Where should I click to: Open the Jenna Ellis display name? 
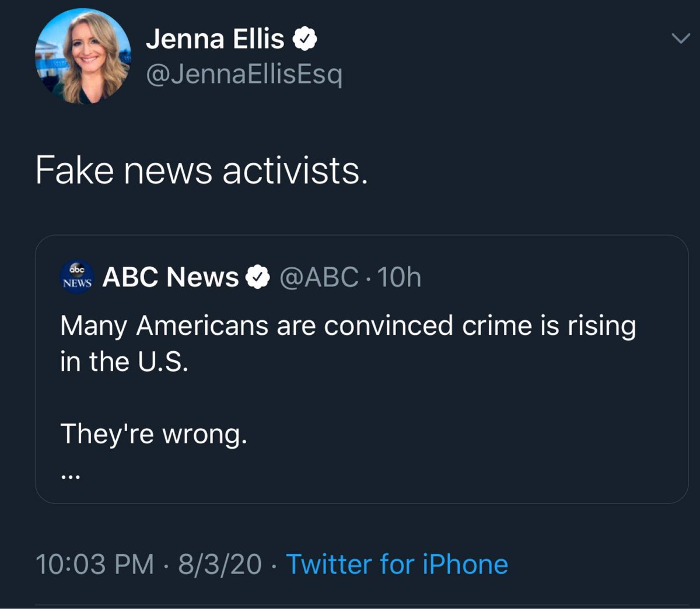click(x=215, y=40)
